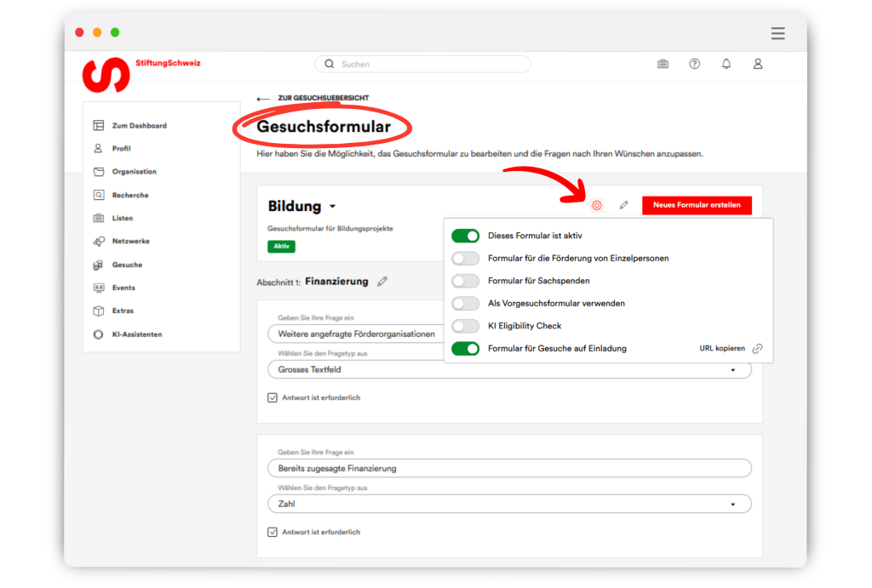Open the hamburger menu at top right
This screenshot has height=588, width=872.
tap(777, 33)
